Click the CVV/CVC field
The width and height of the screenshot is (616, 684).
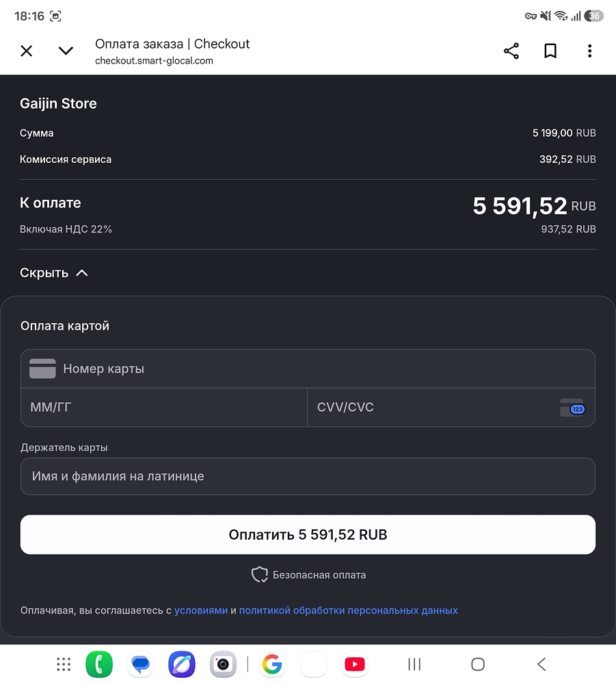click(x=451, y=408)
